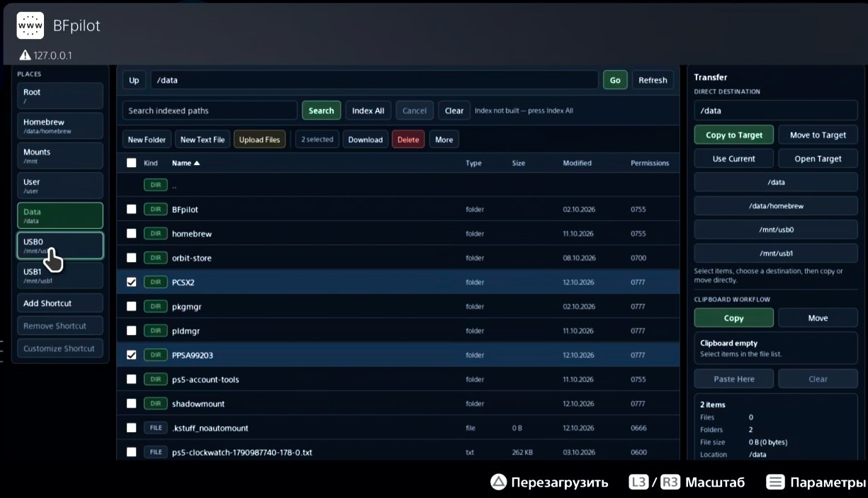
Task: Check the homebrew folder checkbox
Action: pyautogui.click(x=131, y=234)
